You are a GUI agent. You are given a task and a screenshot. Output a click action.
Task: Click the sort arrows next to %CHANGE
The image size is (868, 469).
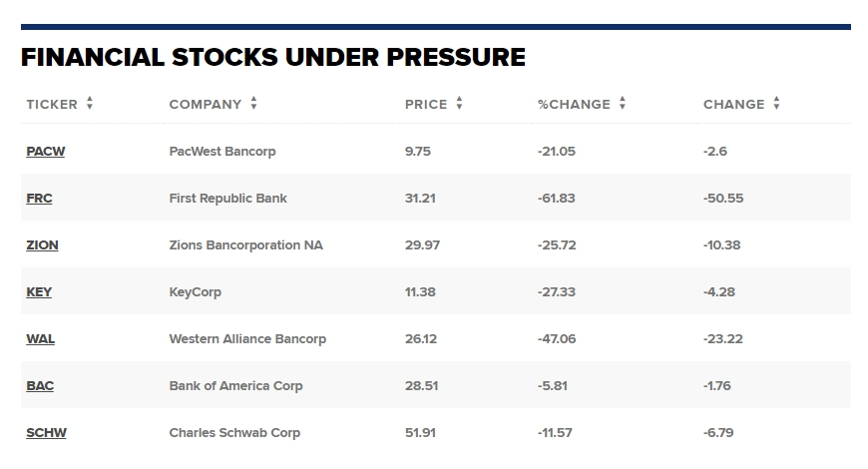(623, 104)
